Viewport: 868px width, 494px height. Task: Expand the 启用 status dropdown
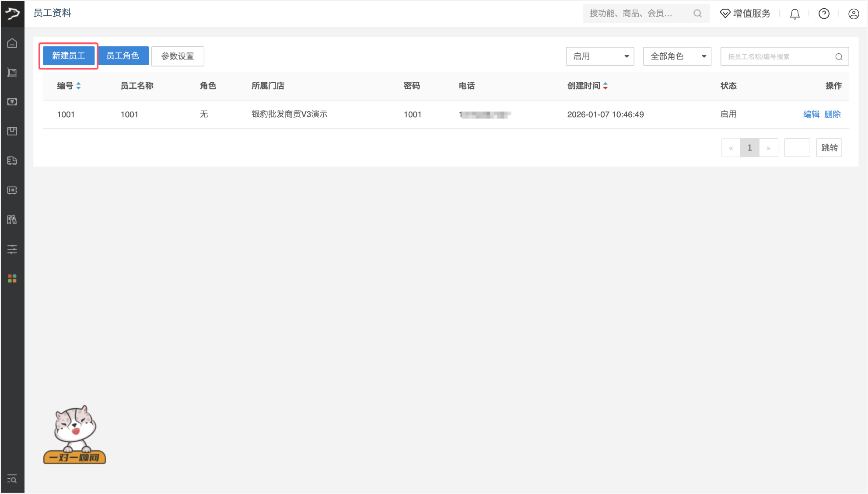pos(600,56)
